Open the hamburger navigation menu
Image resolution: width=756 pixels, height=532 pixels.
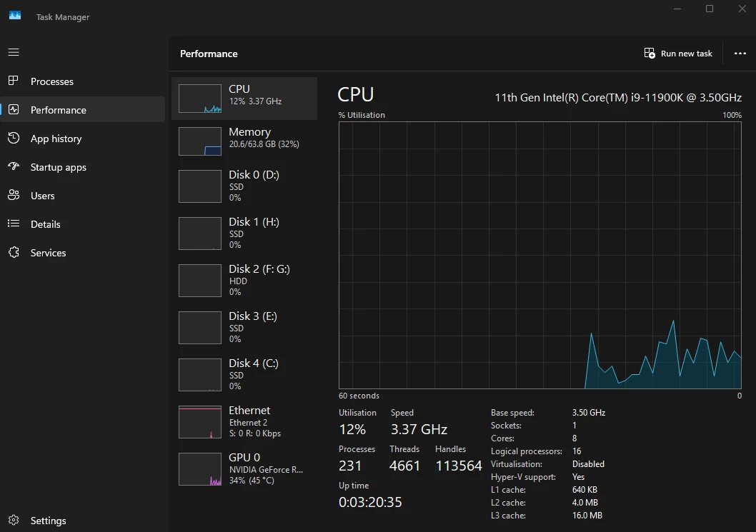coord(14,52)
